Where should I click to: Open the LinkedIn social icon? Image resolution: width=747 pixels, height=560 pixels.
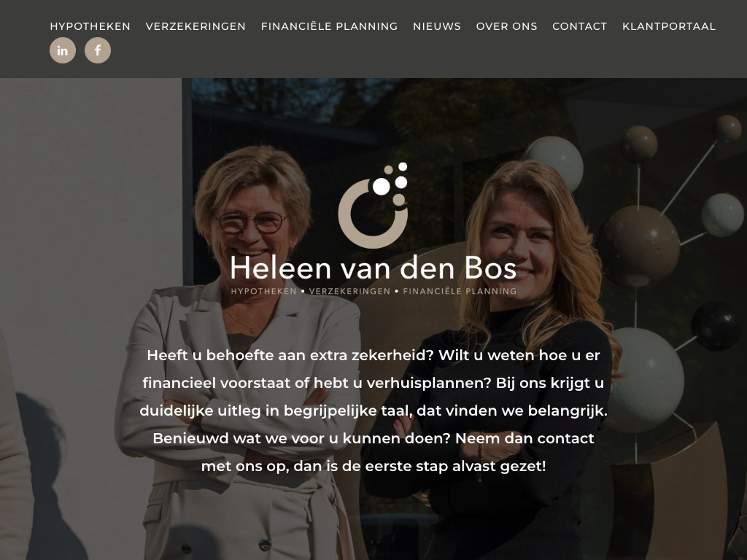(x=63, y=50)
